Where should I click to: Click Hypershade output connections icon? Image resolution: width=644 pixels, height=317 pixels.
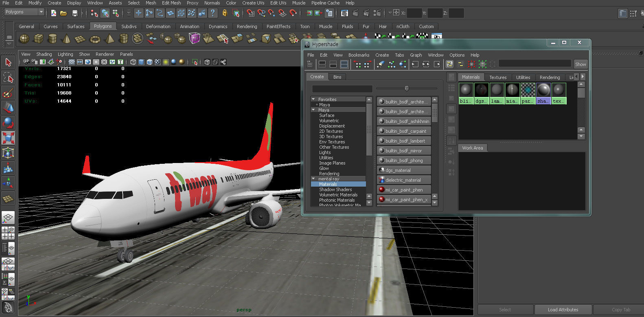pos(437,64)
